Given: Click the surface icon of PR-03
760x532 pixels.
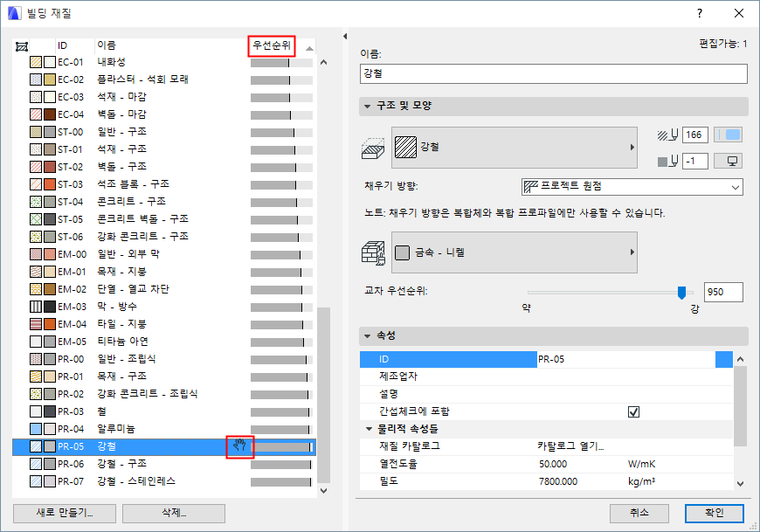Looking at the screenshot, I should point(50,411).
